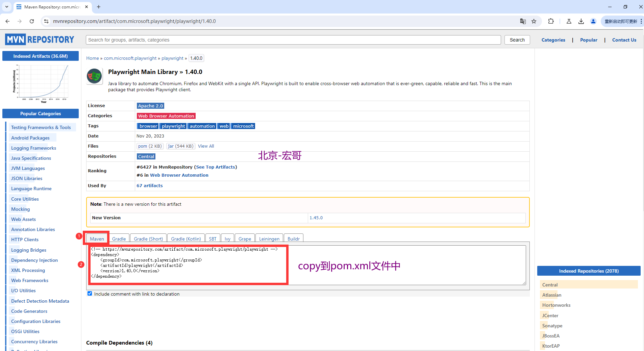Open Atlassian repository link

pyautogui.click(x=552, y=295)
